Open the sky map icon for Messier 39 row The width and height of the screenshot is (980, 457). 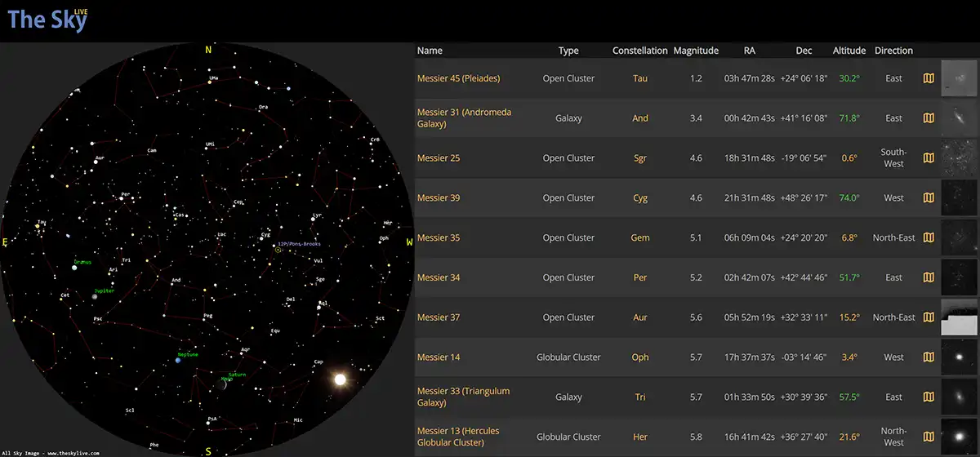click(x=928, y=197)
